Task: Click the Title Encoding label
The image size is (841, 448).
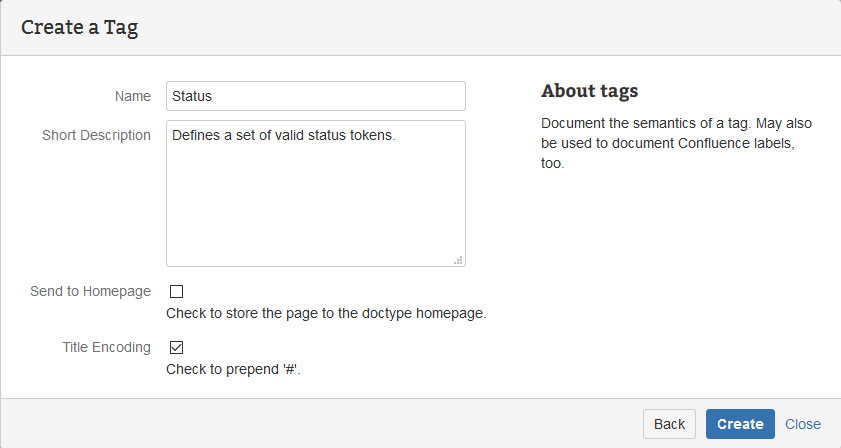Action: click(106, 347)
